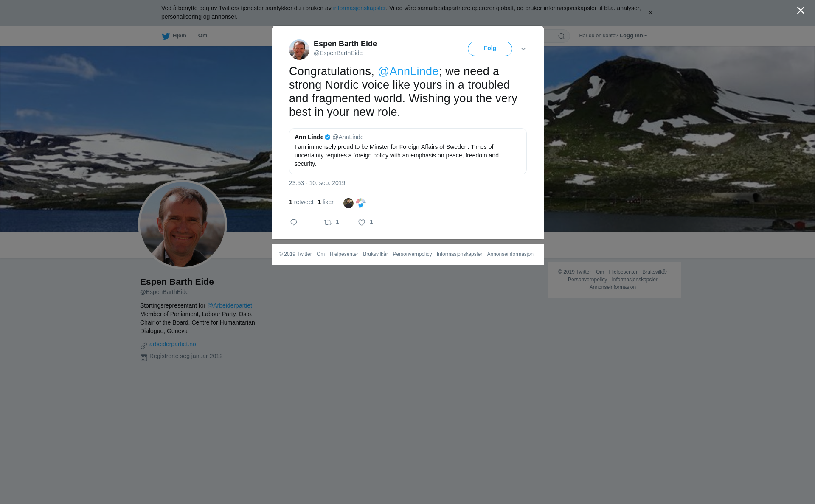Click the retweet arrows icon

(x=328, y=222)
